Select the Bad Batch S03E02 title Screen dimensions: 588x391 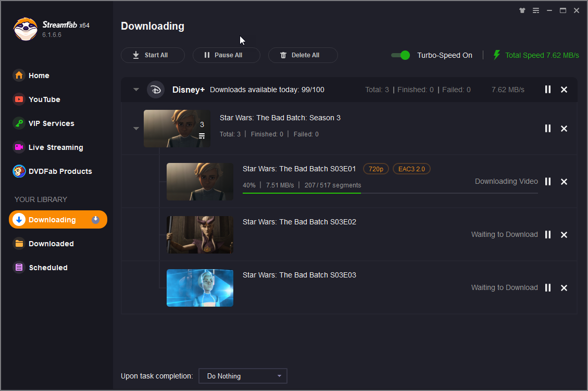coord(299,222)
